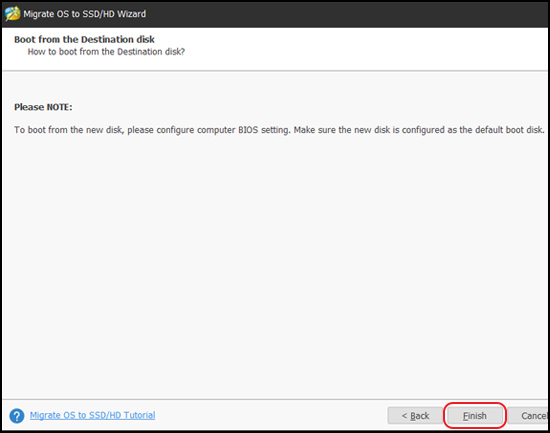Click the Please NOTE label
The width and height of the screenshot is (550, 433).
coord(43,107)
